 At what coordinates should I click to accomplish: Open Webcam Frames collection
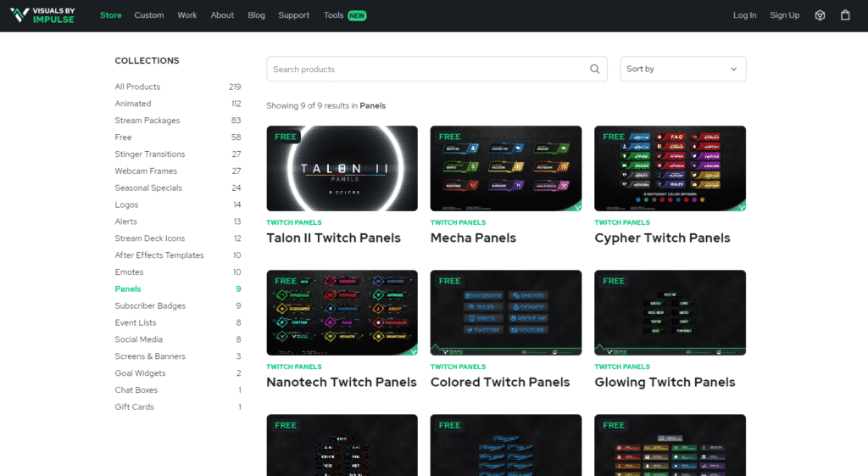pos(146,171)
